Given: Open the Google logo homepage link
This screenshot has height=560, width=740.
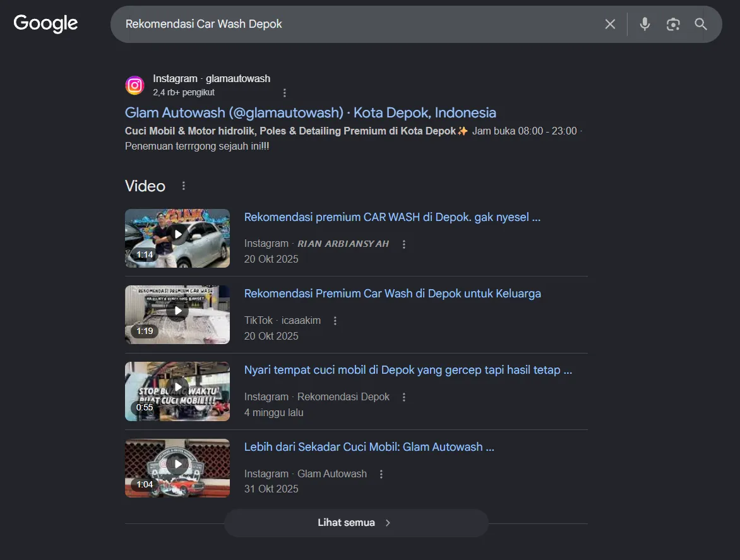Looking at the screenshot, I should (46, 23).
